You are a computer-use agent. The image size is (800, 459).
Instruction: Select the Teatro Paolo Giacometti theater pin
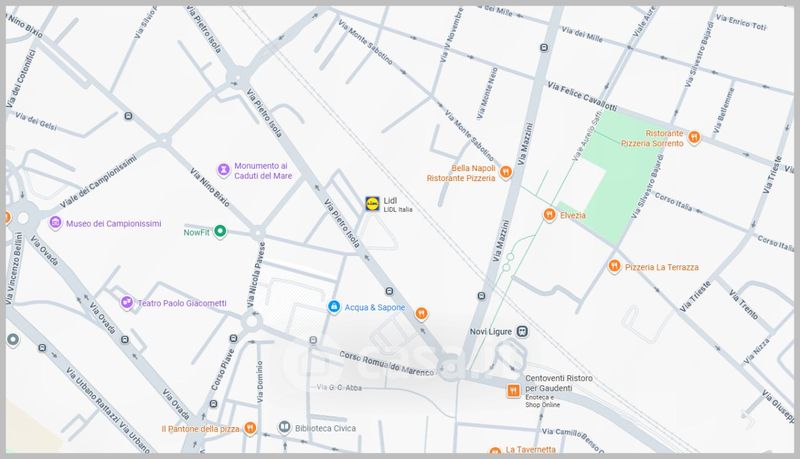coord(126,303)
